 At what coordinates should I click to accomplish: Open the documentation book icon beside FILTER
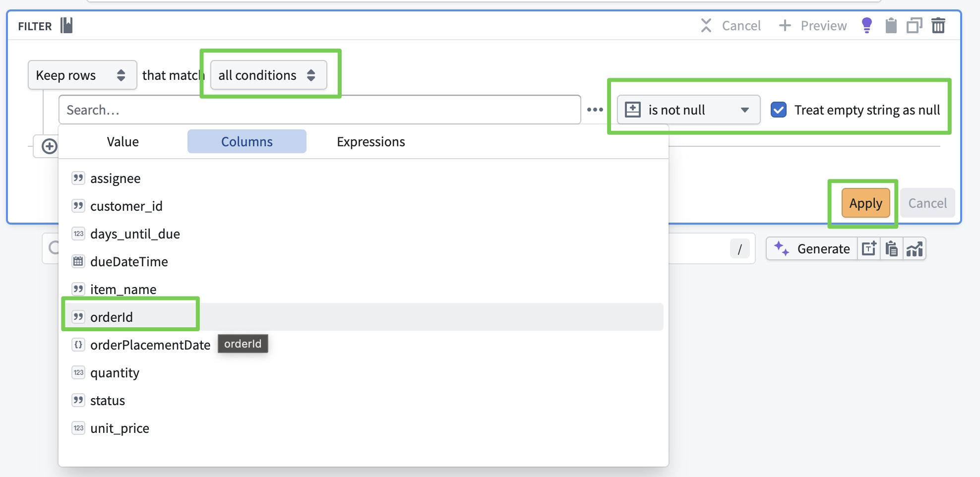click(66, 25)
